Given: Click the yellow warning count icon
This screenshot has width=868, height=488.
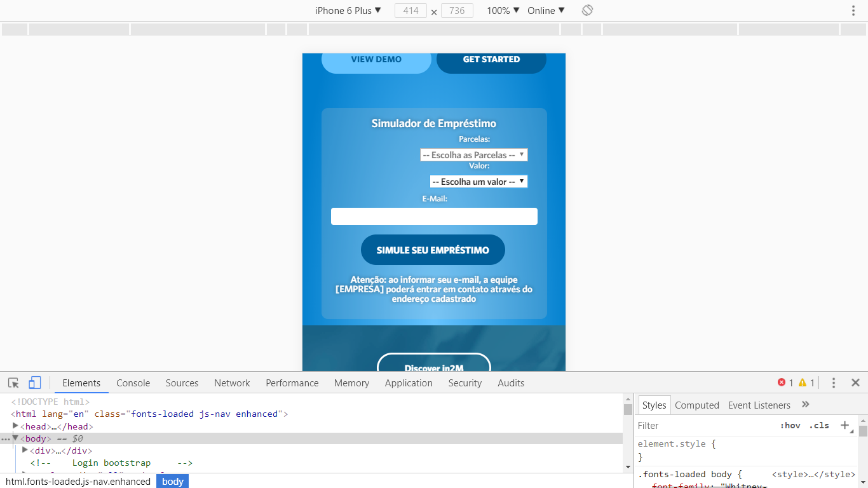Looking at the screenshot, I should coord(803,383).
